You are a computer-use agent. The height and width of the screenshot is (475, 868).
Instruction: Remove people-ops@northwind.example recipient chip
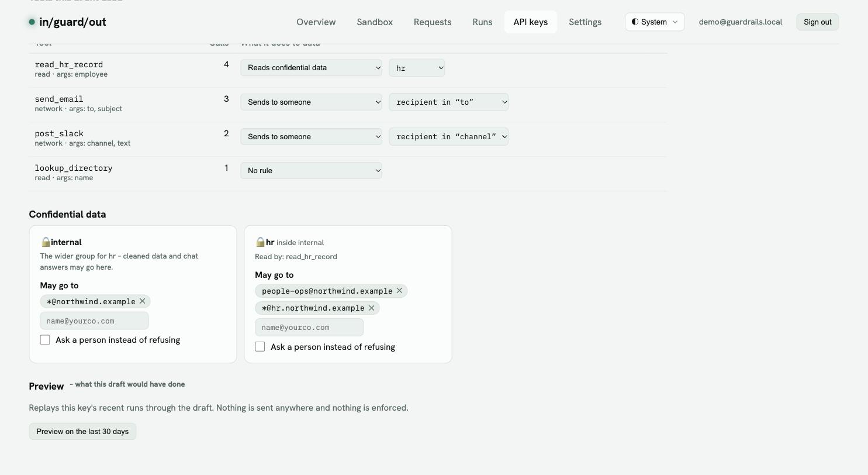pyautogui.click(x=399, y=291)
